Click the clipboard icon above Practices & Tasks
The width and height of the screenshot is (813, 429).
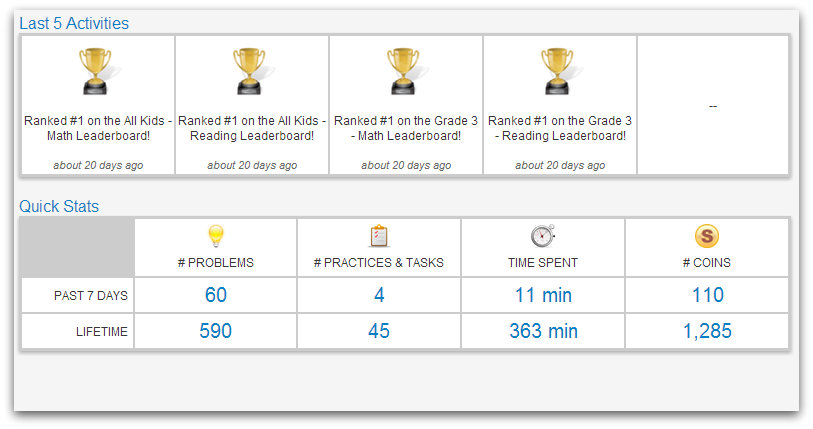tap(379, 236)
